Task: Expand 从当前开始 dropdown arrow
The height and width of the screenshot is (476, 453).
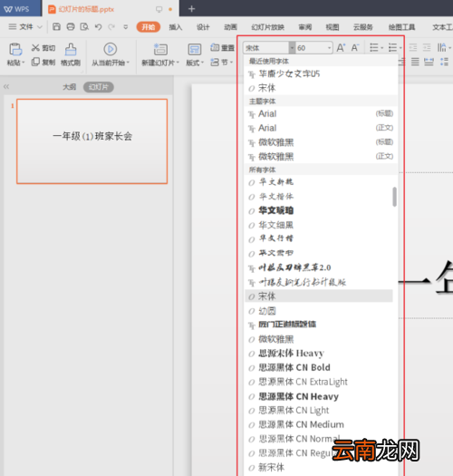Action: 129,63
